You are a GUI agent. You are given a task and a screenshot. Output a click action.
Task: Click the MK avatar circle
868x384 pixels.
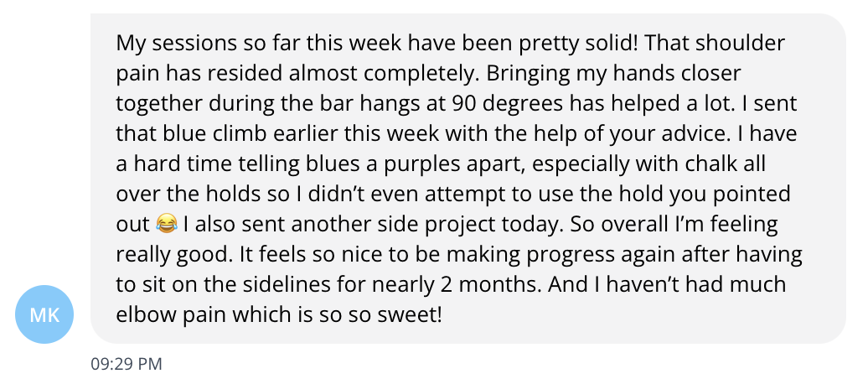(x=44, y=314)
